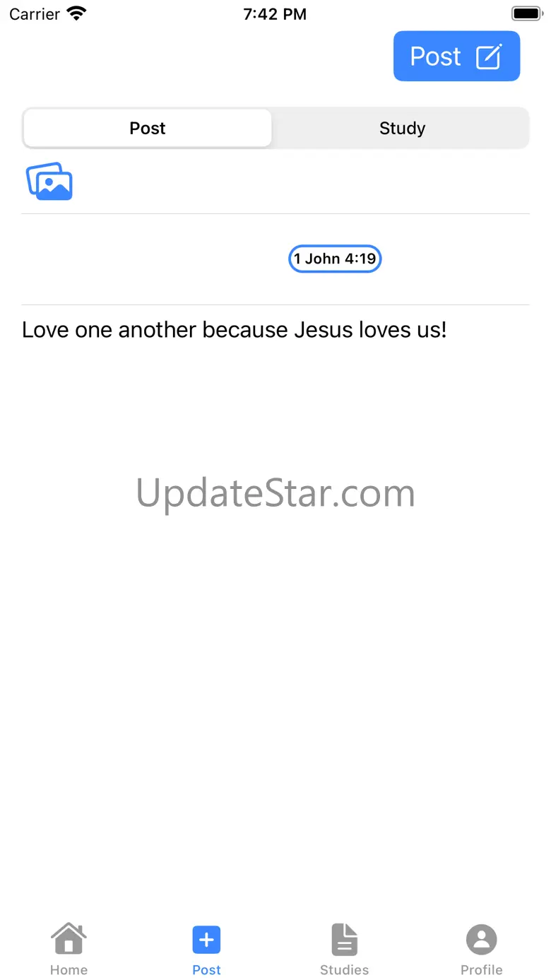Tap the blue Post submit button
The image size is (551, 980).
click(456, 56)
